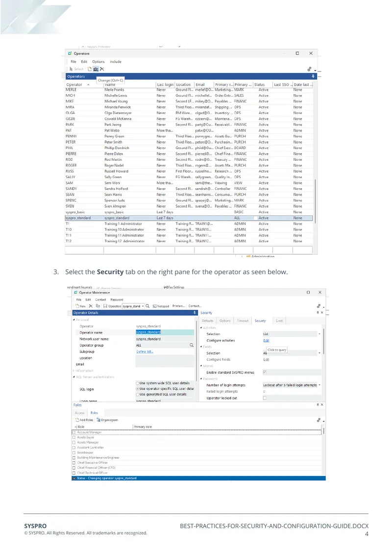Click the Last login column header
The width and height of the screenshot is (392, 554).
[x=165, y=84]
